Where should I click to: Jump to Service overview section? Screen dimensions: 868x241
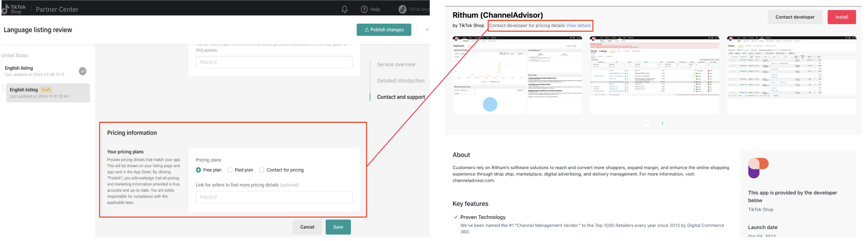(x=396, y=64)
